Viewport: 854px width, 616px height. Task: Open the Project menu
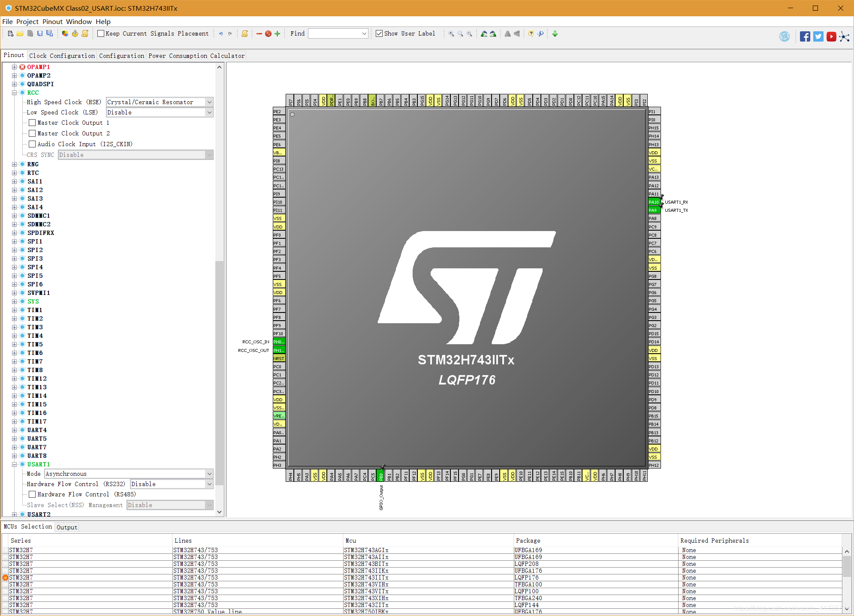(x=27, y=21)
